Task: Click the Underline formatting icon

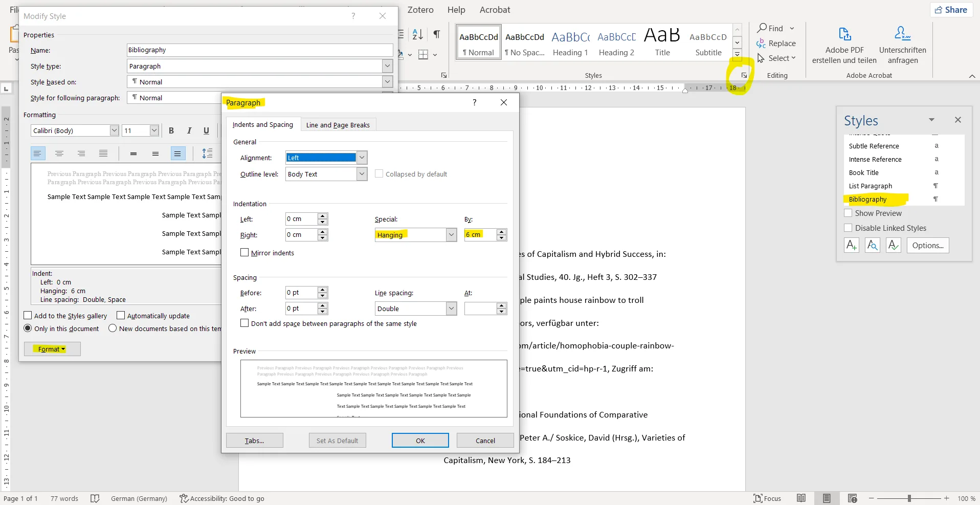Action: 207,130
